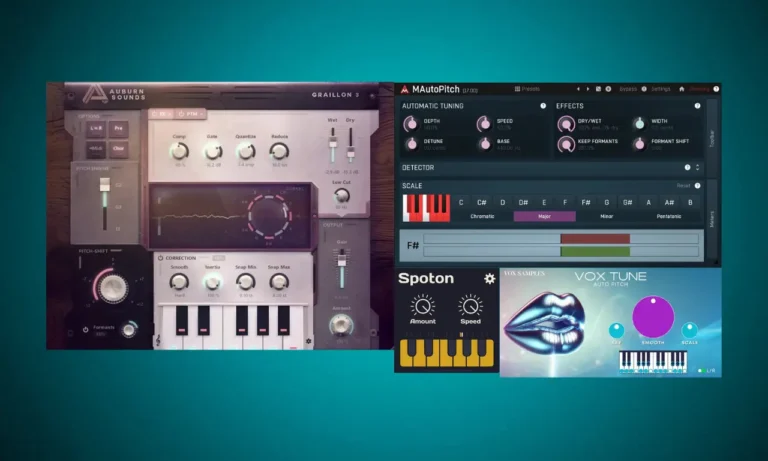Open Effects section help icon
768x461 pixels.
[697, 106]
